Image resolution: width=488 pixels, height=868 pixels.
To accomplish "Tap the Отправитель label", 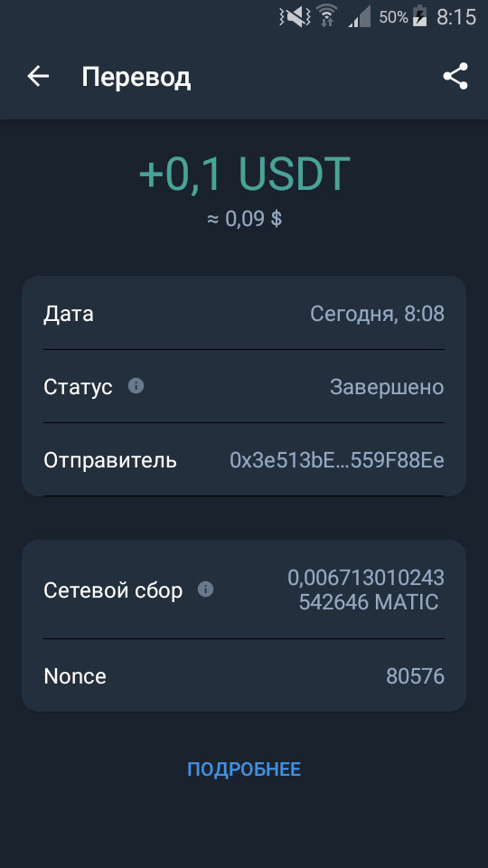I will tap(110, 460).
